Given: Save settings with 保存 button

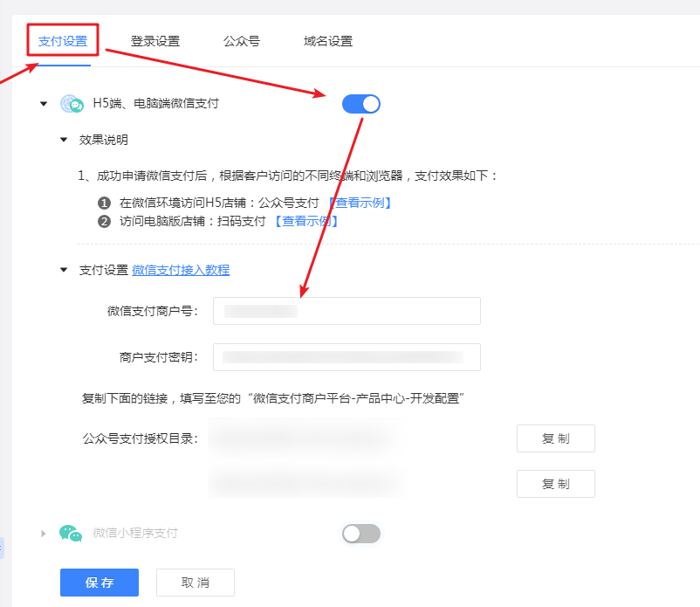Looking at the screenshot, I should pyautogui.click(x=100, y=583).
